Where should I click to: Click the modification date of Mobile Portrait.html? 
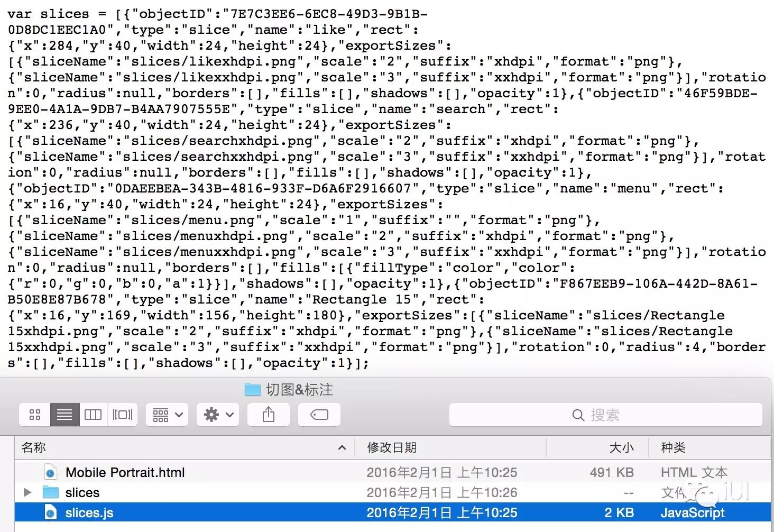(x=442, y=472)
